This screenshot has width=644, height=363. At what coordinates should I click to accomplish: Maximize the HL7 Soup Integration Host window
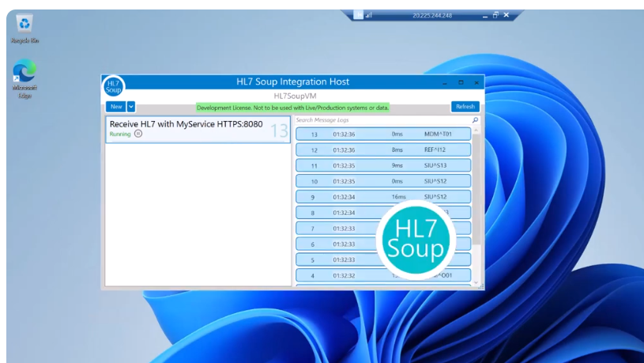[x=461, y=82]
